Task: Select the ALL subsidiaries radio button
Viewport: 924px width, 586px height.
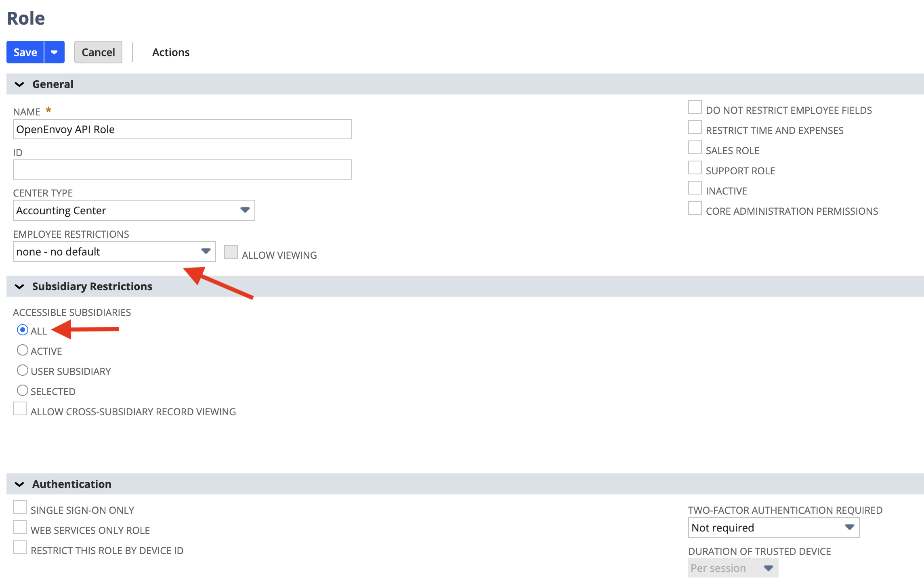Action: pyautogui.click(x=23, y=330)
